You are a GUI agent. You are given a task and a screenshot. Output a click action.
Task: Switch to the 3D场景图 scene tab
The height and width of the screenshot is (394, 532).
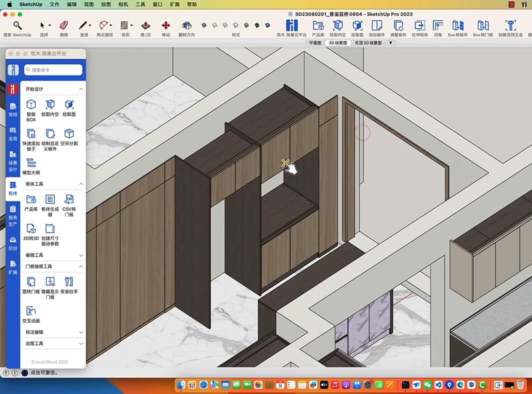click(338, 43)
